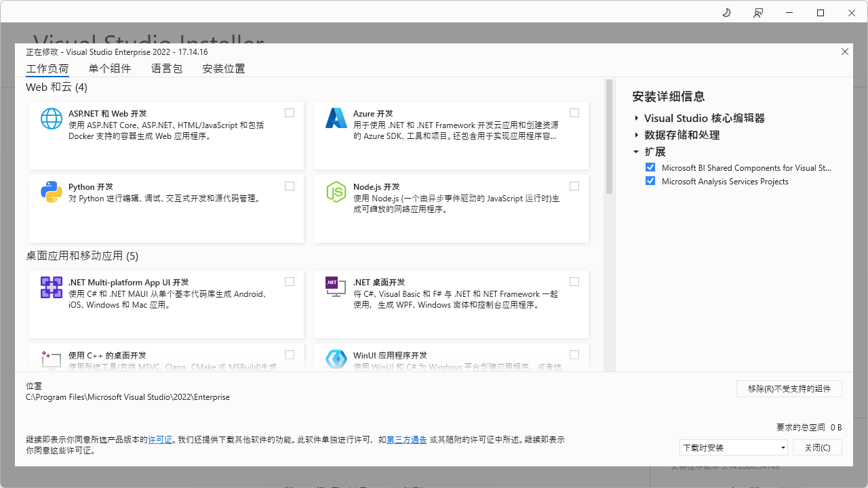Click 移除(R)不受支持的组件 button
The width and height of the screenshot is (868, 488).
pyautogui.click(x=789, y=388)
